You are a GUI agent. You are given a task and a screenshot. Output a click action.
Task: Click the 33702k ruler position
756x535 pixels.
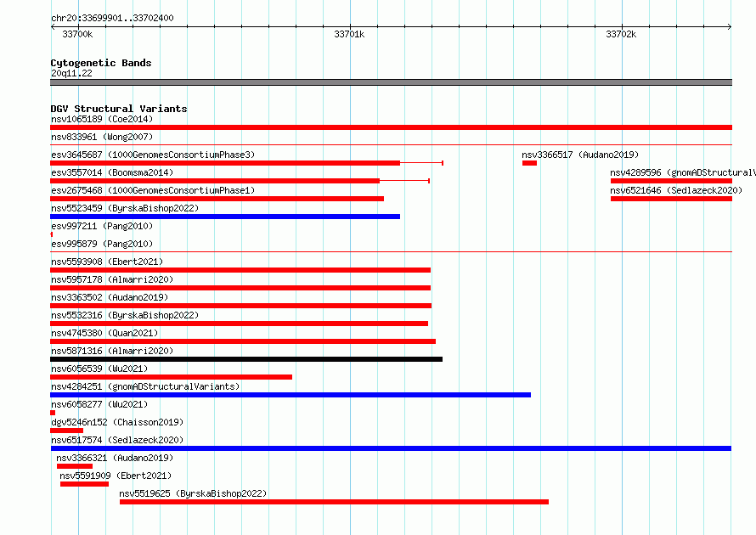click(621, 34)
